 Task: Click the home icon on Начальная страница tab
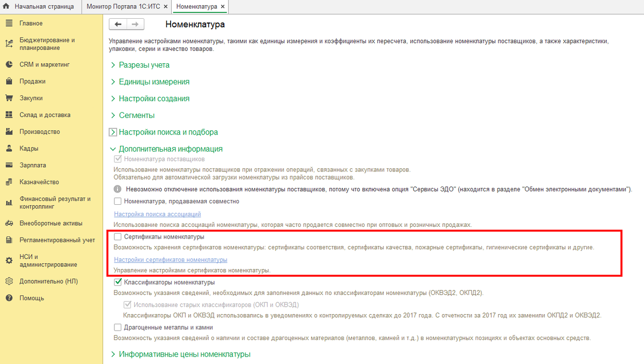[x=6, y=6]
